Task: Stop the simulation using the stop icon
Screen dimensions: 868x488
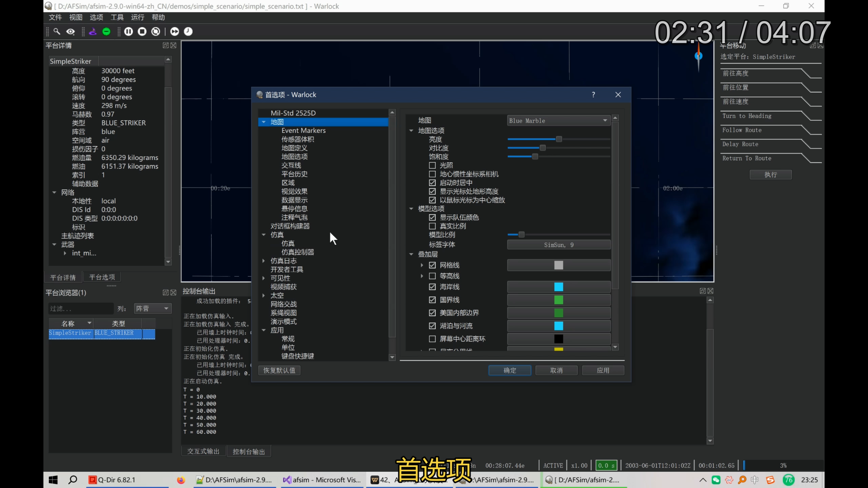Action: [142, 31]
